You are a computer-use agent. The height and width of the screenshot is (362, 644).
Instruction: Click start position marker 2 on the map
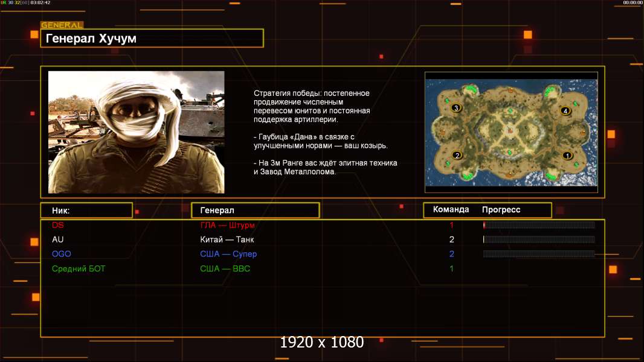coord(457,156)
